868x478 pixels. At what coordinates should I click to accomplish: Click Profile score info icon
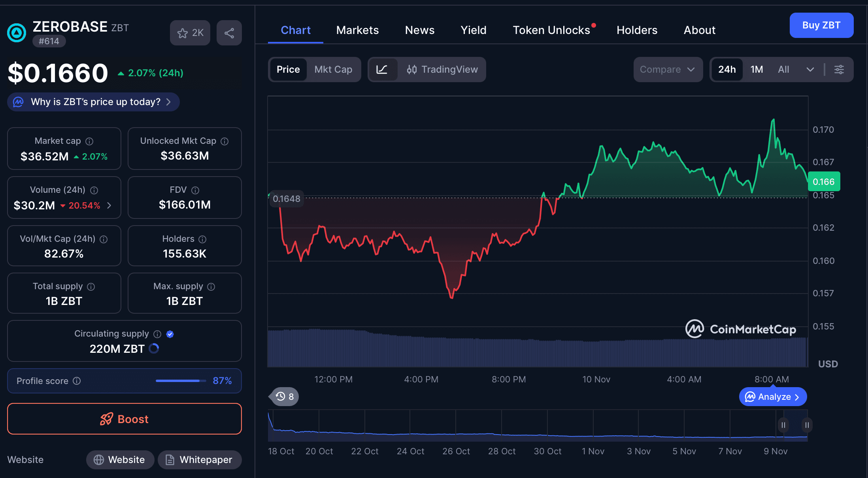pyautogui.click(x=77, y=381)
